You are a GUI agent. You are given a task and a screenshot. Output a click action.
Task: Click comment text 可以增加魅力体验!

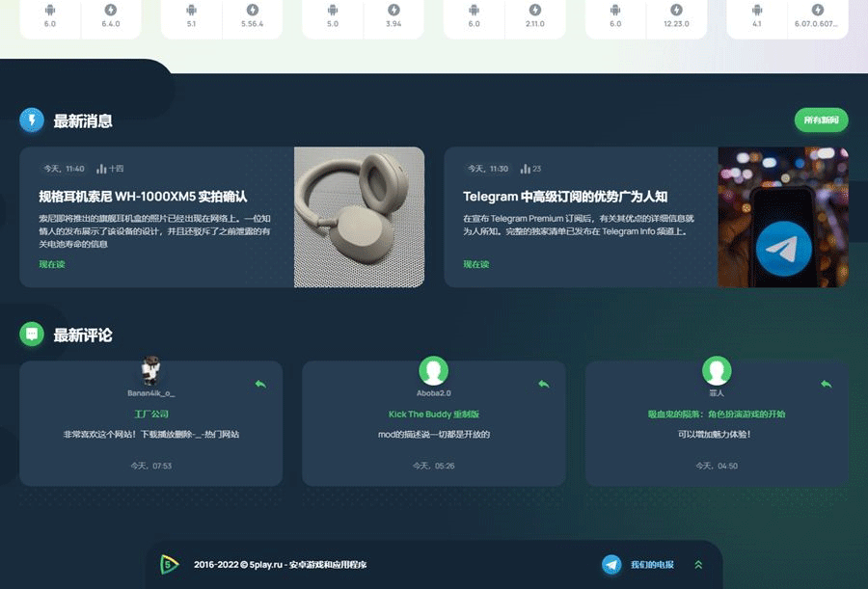(714, 435)
